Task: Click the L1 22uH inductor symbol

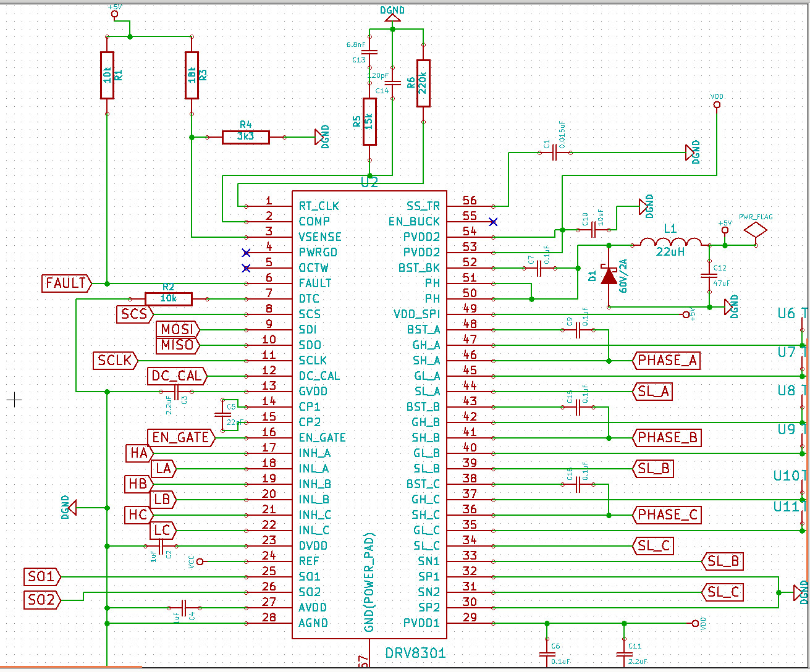Action: (x=670, y=242)
